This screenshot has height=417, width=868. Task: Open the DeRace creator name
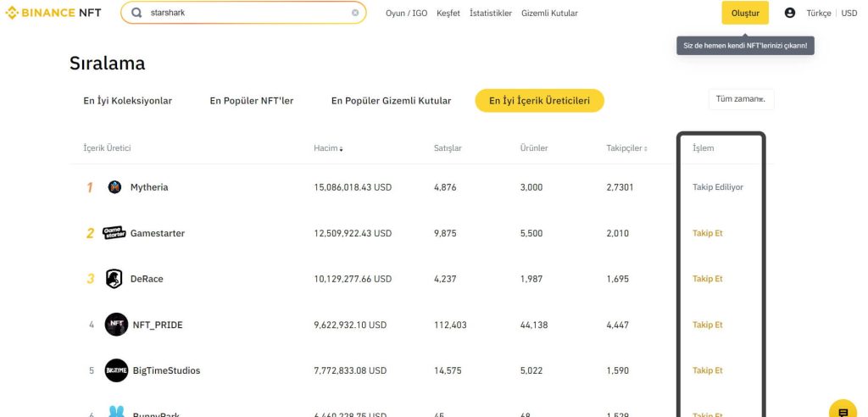[147, 279]
